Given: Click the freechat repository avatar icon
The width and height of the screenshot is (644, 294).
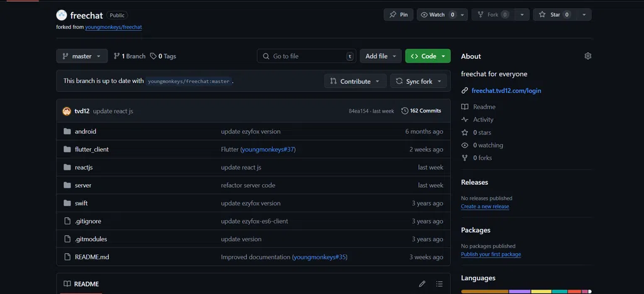Looking at the screenshot, I should 61,15.
